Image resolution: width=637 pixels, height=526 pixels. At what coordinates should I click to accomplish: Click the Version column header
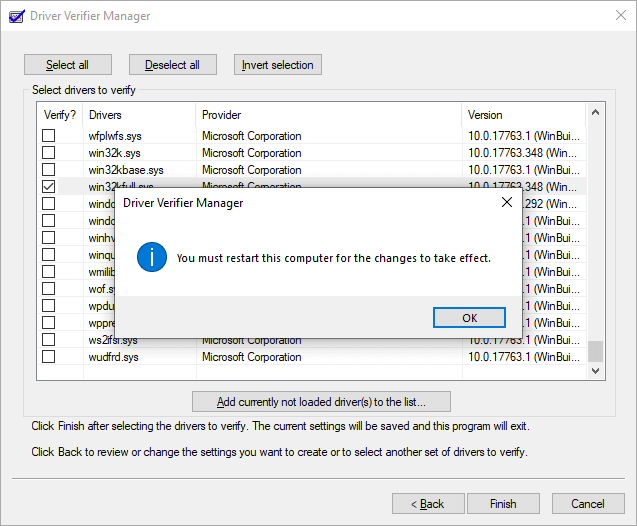[522, 115]
